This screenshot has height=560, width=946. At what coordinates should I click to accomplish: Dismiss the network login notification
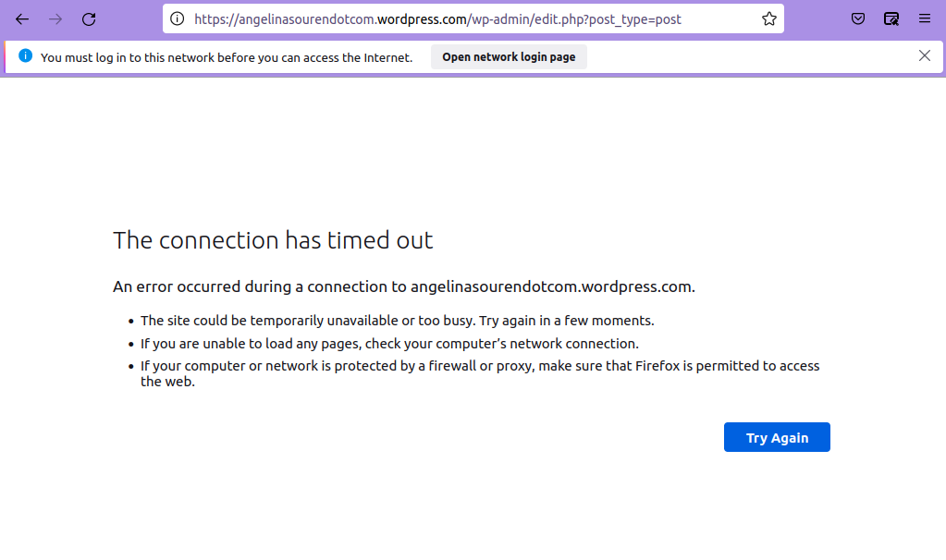pyautogui.click(x=925, y=55)
